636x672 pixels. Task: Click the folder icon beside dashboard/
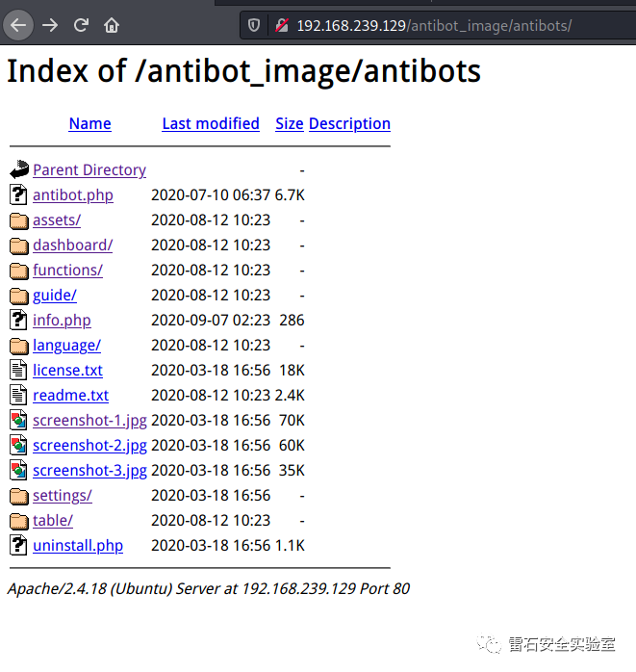(19, 246)
